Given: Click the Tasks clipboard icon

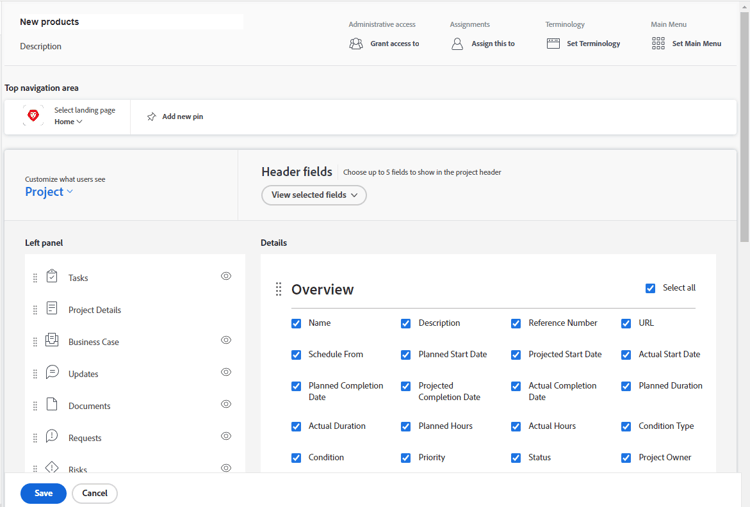Looking at the screenshot, I should (52, 277).
